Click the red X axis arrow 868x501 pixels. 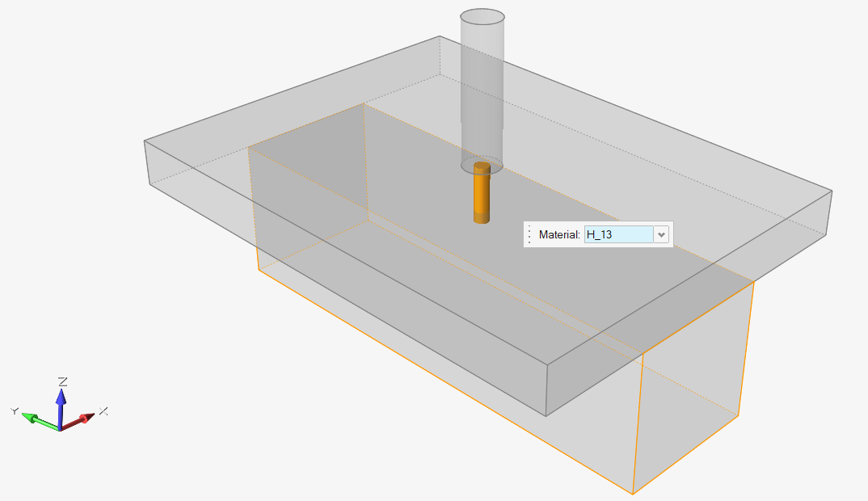pos(85,419)
